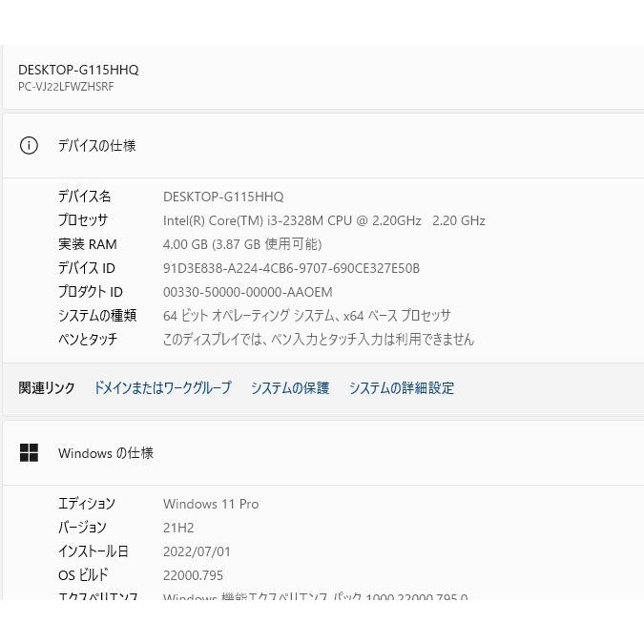Click the Windows logo icon
644x644 pixels.
pos(29,453)
